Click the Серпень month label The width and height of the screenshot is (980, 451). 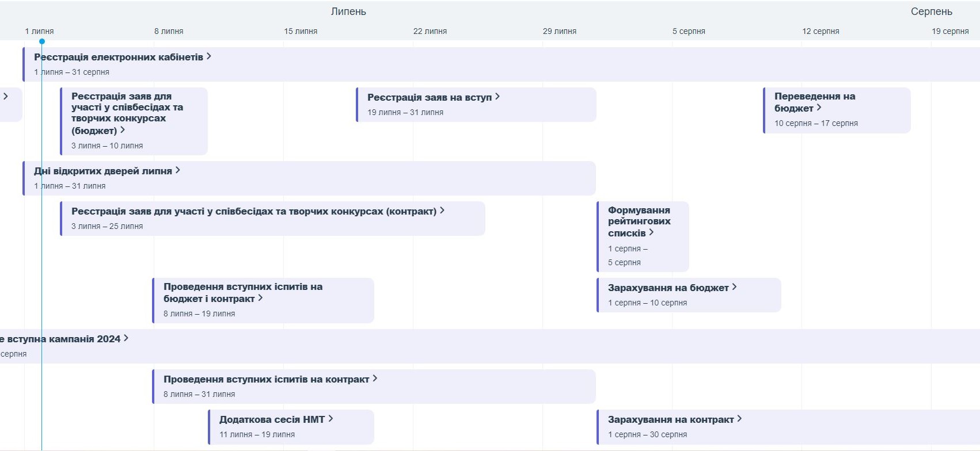click(932, 12)
